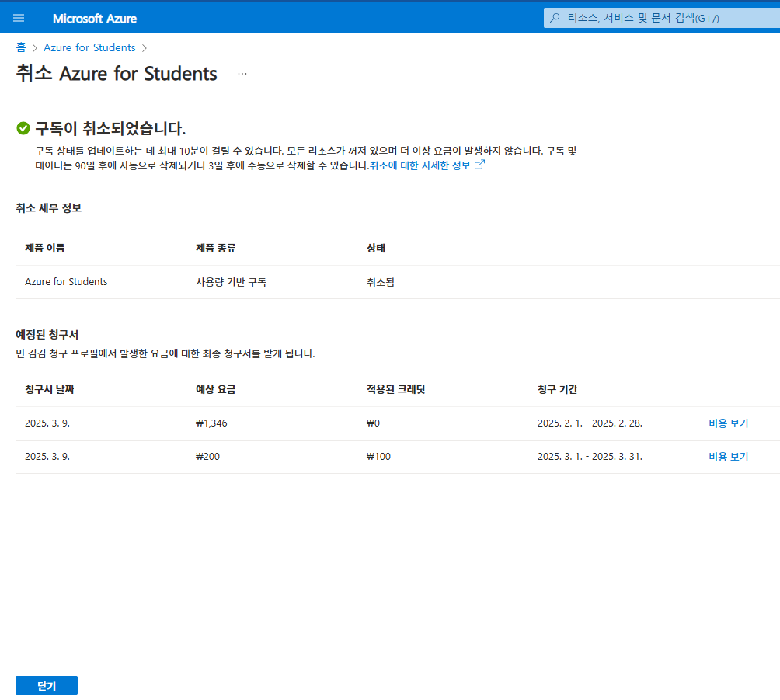Select the ₩100 applied credit value

click(378, 457)
